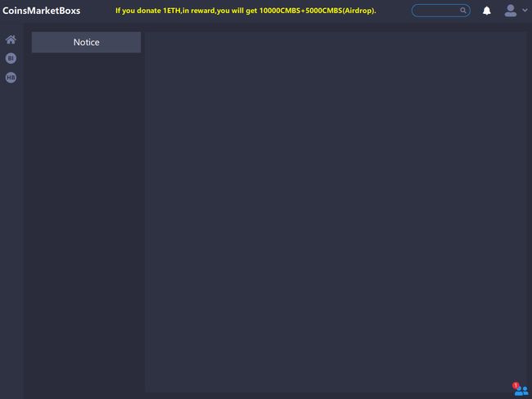Click the user profile avatar

pyautogui.click(x=510, y=11)
